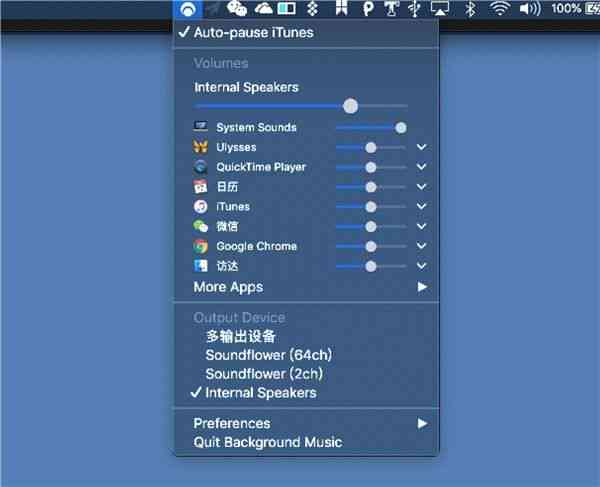Expand 微信 volume options chevron
The width and height of the screenshot is (600, 487).
tap(421, 226)
